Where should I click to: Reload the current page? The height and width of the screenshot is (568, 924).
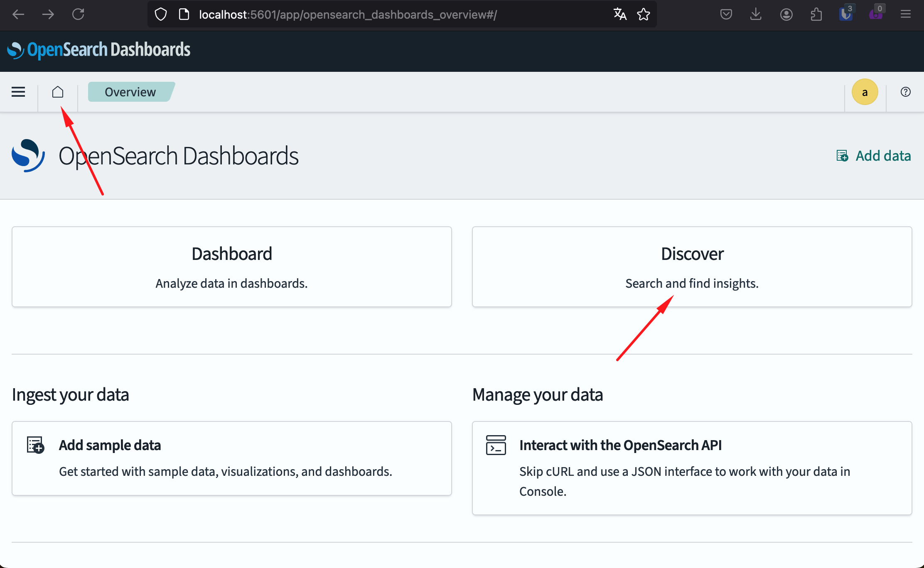tap(78, 15)
